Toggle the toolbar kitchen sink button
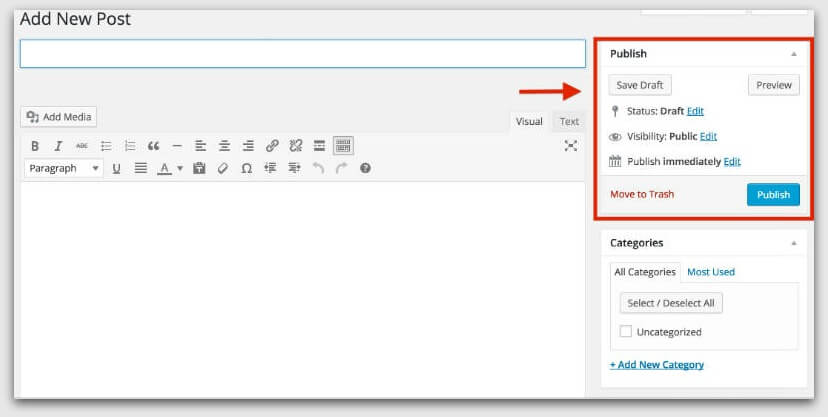Viewport: 828px width, 417px height. [x=343, y=146]
